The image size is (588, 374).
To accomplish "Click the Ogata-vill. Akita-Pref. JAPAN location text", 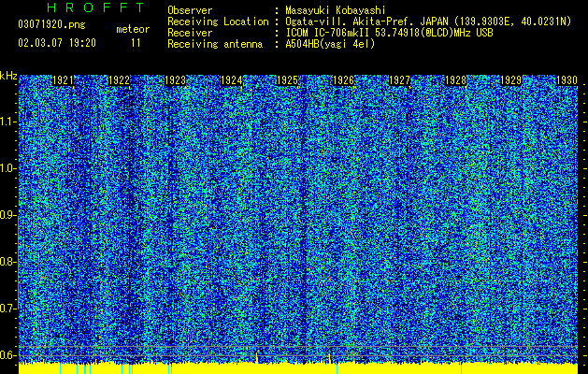I will (428, 22).
